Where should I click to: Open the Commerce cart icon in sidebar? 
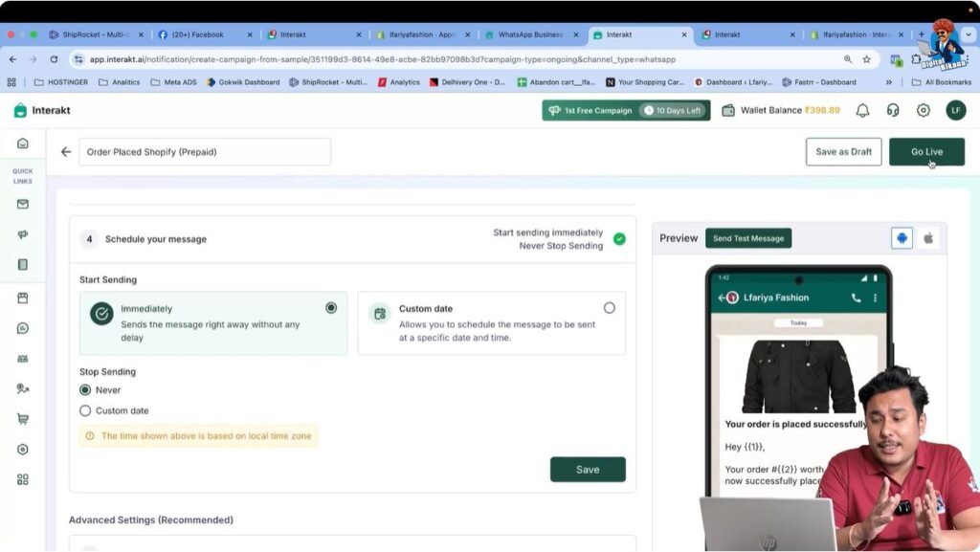(24, 418)
